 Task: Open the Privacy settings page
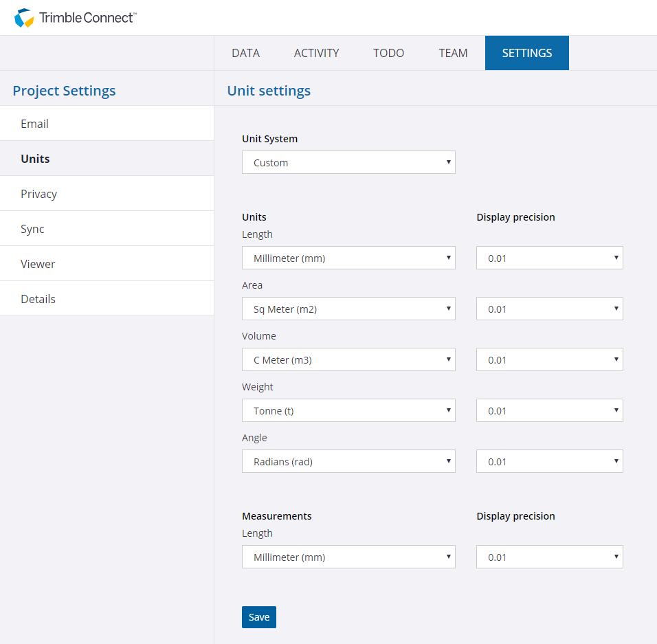[x=38, y=193]
